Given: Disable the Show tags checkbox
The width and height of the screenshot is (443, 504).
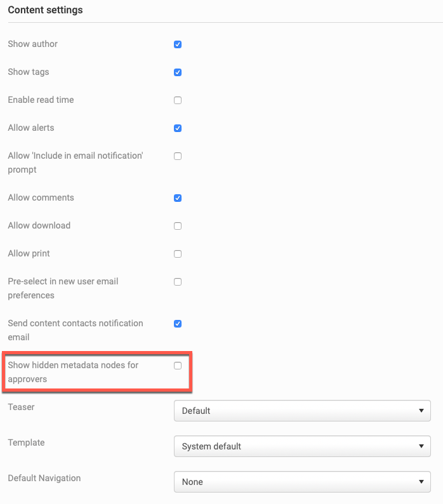Looking at the screenshot, I should click(178, 72).
